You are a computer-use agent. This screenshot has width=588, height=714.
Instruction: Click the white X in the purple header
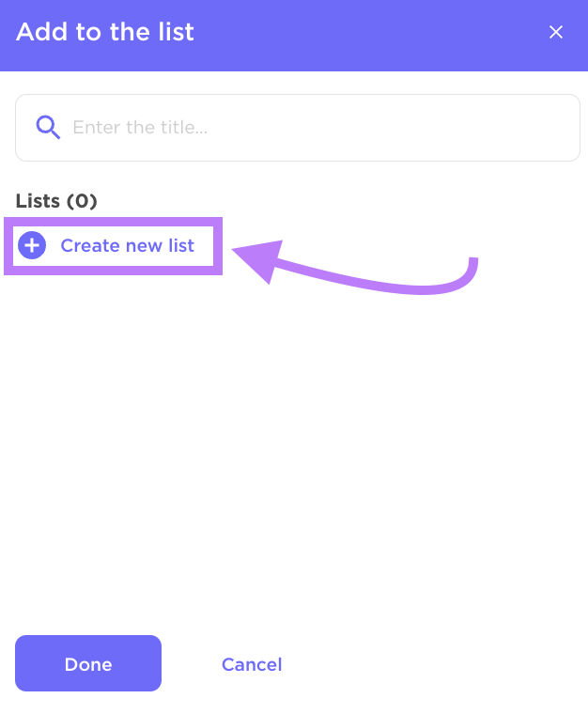[556, 32]
